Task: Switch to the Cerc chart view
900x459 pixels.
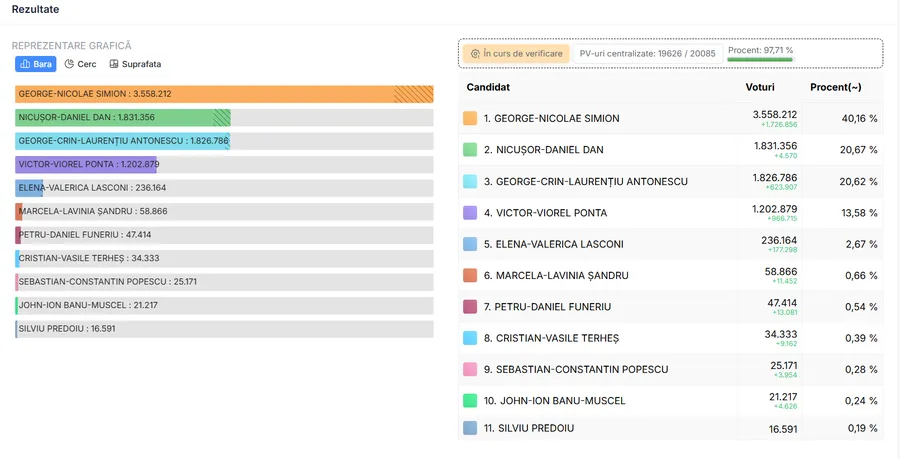Action: pos(81,64)
